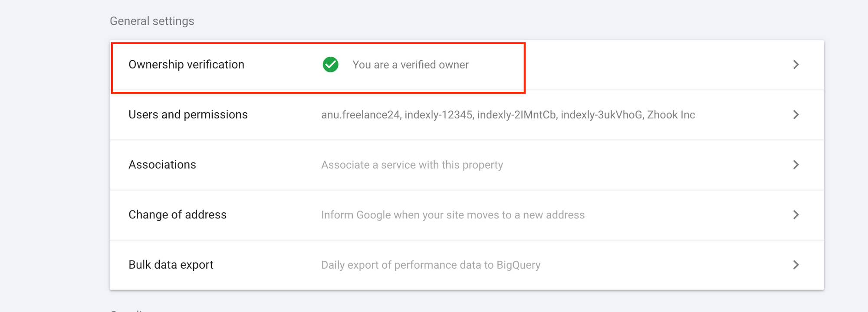Click the user list starting with anu.freelance24
The width and height of the screenshot is (868, 312).
[x=508, y=115]
